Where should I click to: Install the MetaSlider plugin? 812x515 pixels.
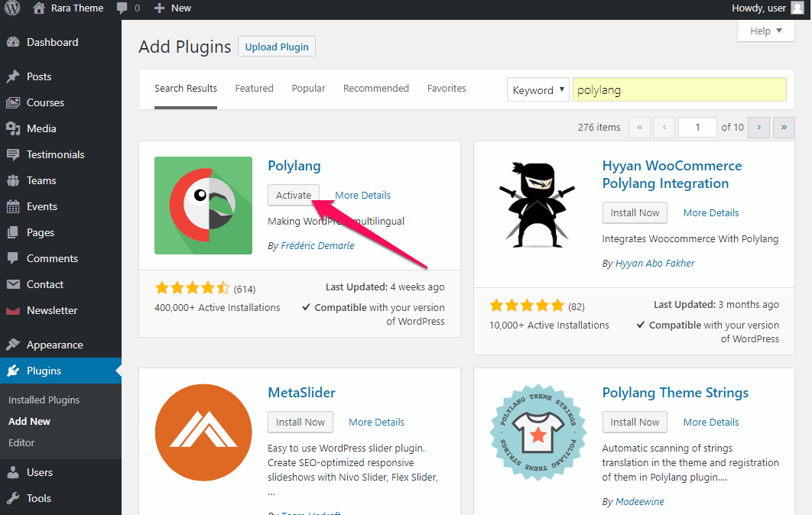click(300, 423)
